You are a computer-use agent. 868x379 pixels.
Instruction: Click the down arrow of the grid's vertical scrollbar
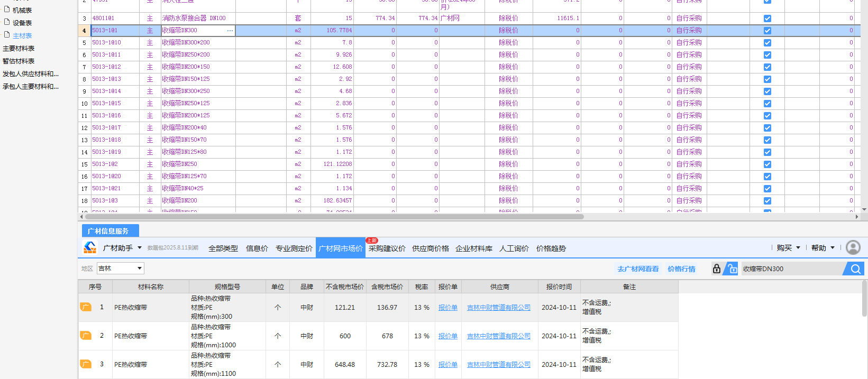(864, 209)
